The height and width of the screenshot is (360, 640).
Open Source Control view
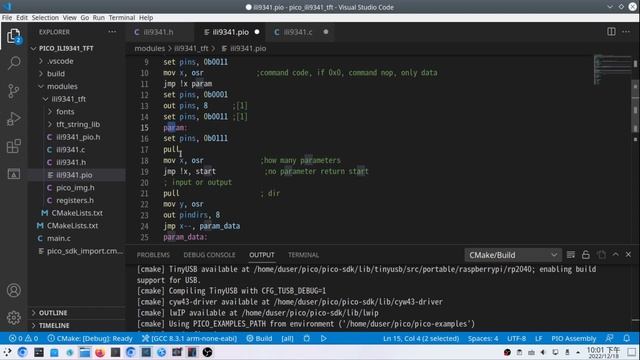pyautogui.click(x=13, y=91)
